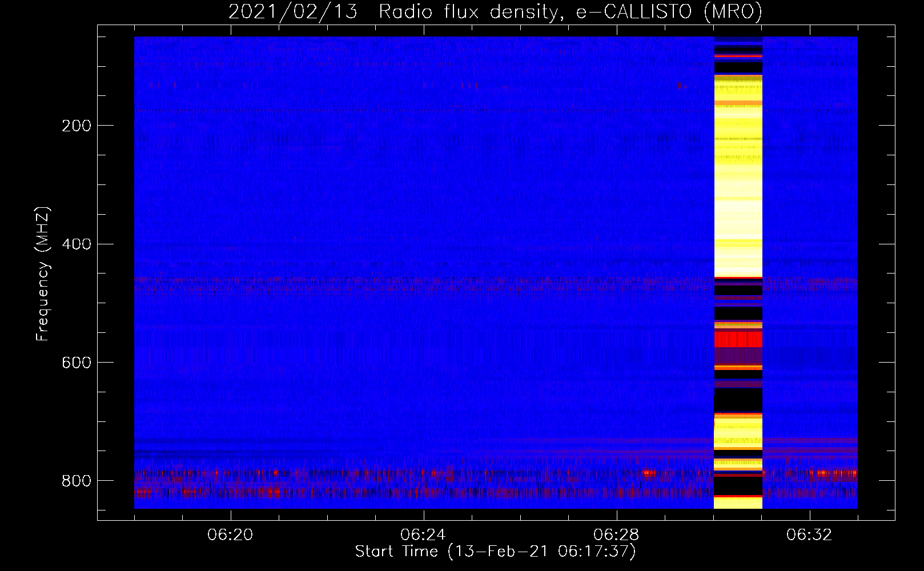Viewport: 924px width, 571px height.
Task: Click the 06:24 time tick label
Action: 423,535
